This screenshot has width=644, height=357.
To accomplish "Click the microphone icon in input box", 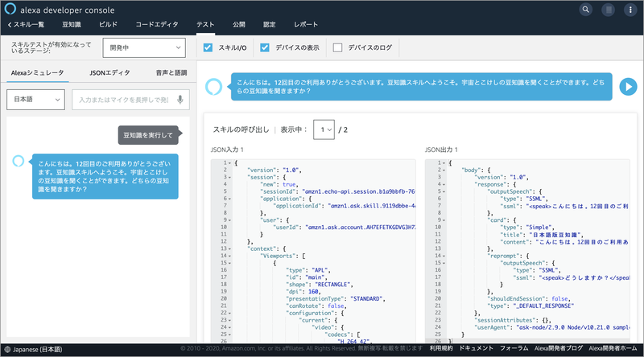I will pyautogui.click(x=180, y=100).
